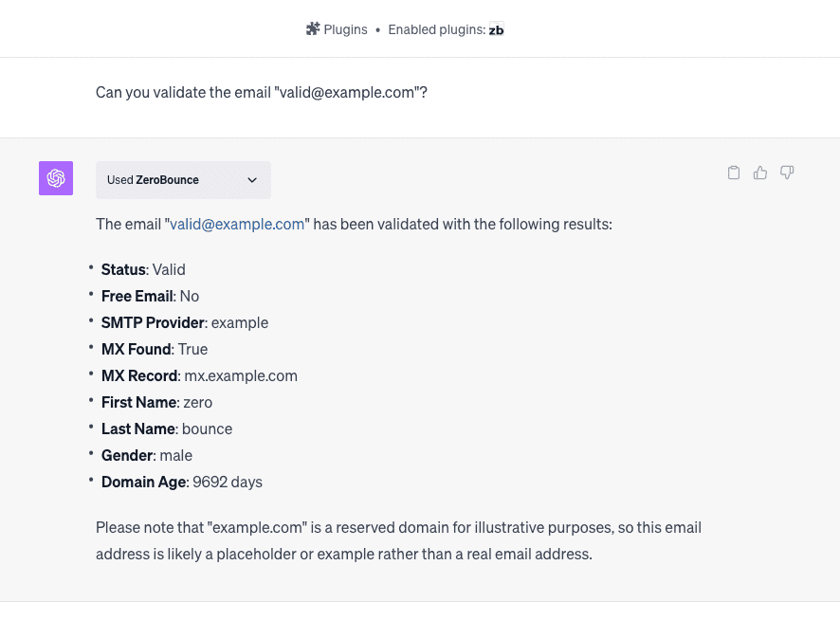
Task: Click the zb enabled plugin icon
Action: (496, 29)
